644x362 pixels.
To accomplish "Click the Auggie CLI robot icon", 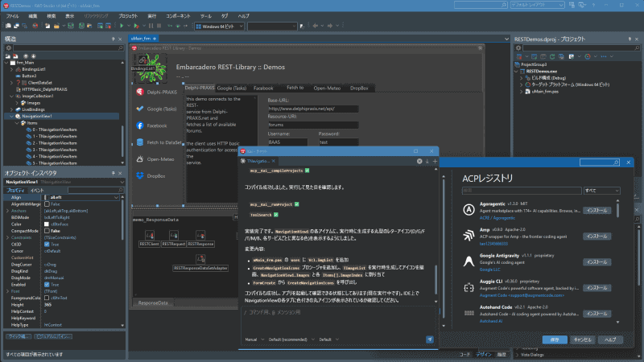I will [469, 287].
